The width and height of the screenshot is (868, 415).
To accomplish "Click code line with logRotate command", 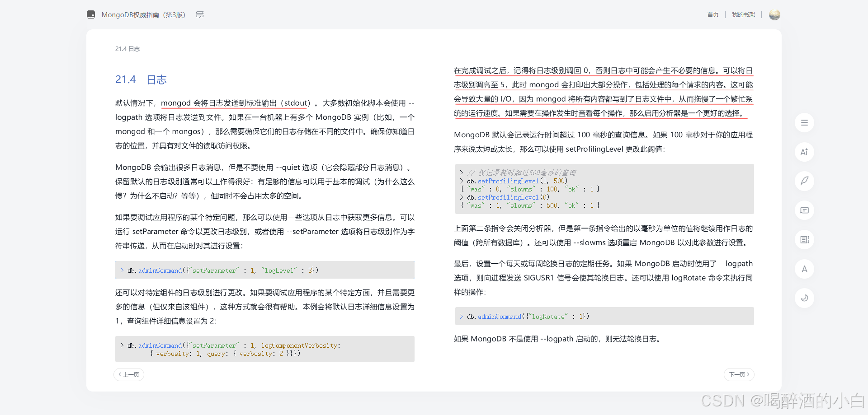I will pyautogui.click(x=604, y=316).
